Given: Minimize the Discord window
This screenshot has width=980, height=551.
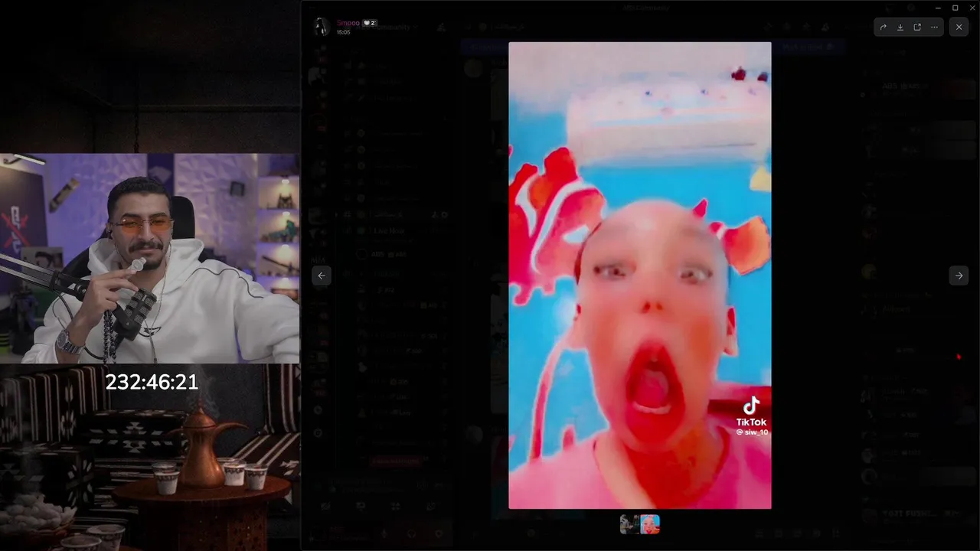Looking at the screenshot, I should tap(939, 8).
